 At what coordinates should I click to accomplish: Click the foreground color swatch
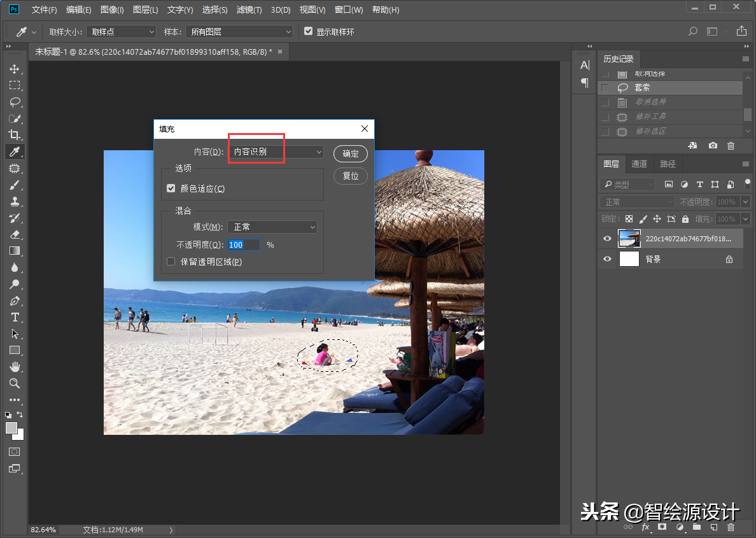click(11, 428)
